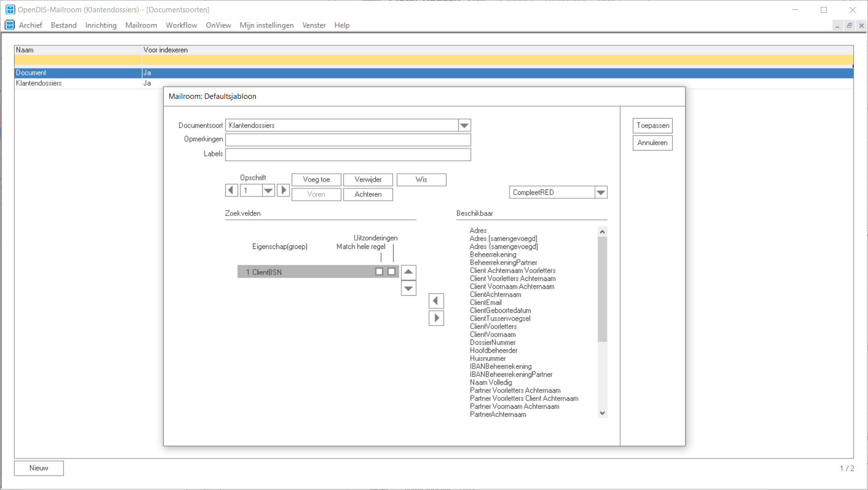Open the Documentsoort dropdown

click(x=464, y=125)
